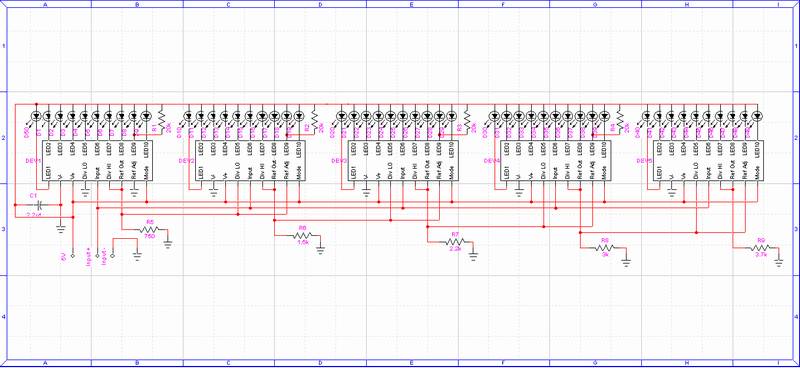800x368 pixels.
Task: Click the 5V terminal circle
Action: pyautogui.click(x=72, y=256)
